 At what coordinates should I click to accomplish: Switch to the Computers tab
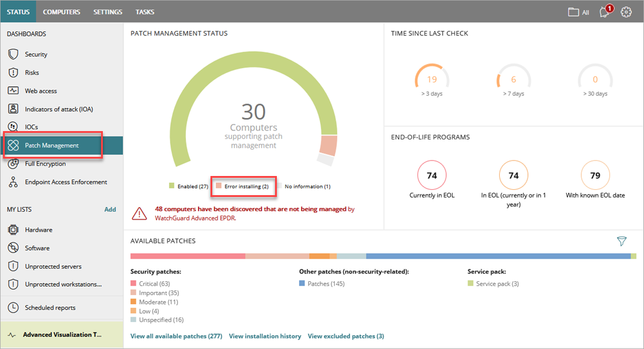tap(62, 11)
